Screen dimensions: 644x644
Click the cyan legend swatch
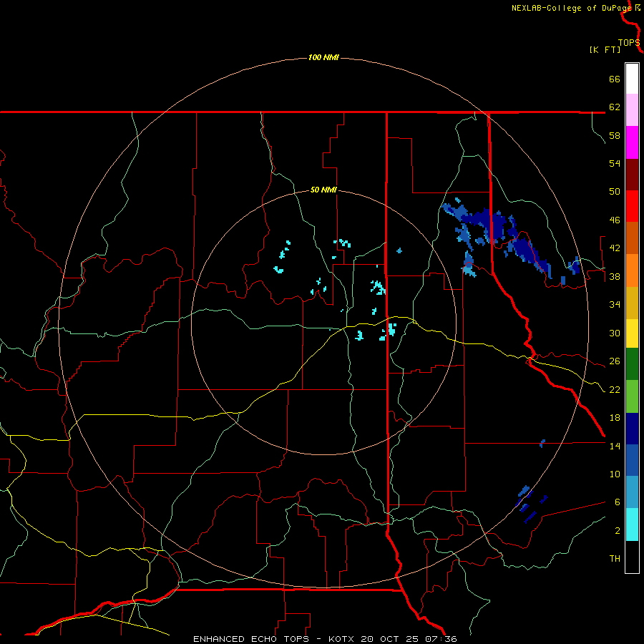(x=632, y=525)
